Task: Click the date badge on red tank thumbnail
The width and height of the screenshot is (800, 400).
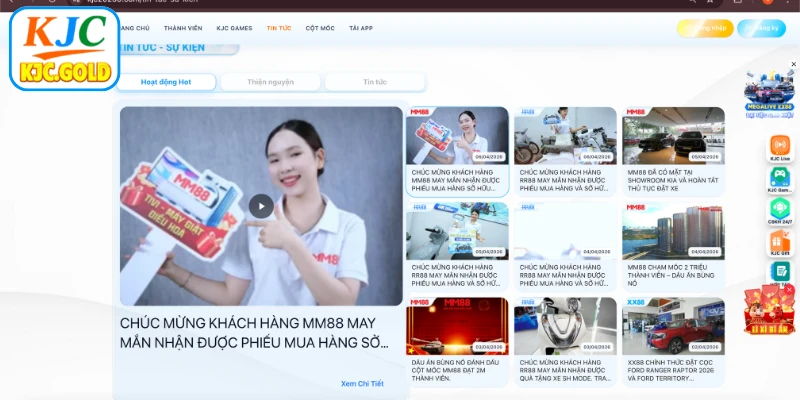Action: (x=488, y=347)
